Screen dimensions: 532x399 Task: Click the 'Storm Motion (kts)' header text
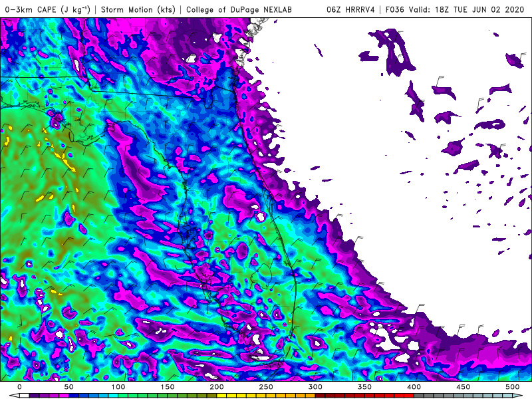tap(138, 9)
